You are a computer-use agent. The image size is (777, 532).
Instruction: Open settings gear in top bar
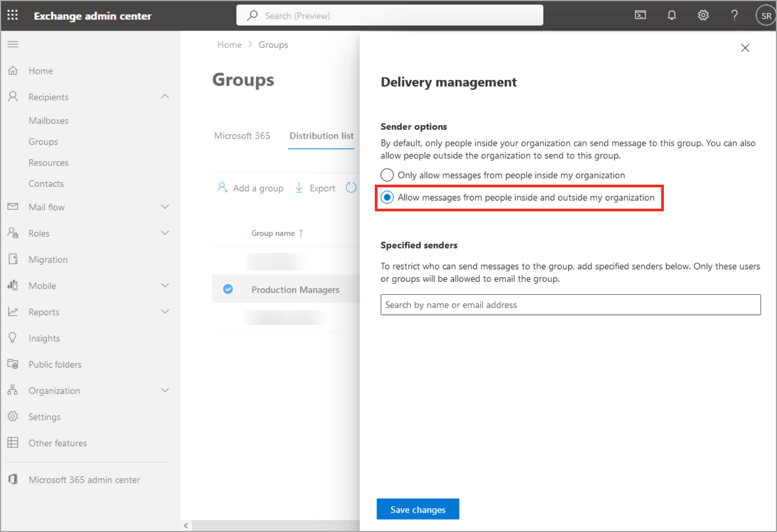click(x=703, y=15)
